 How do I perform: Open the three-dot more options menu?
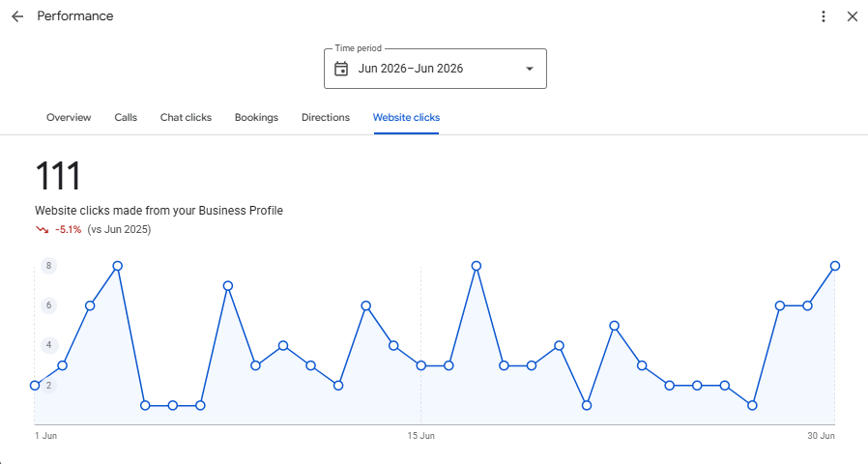[x=824, y=16]
